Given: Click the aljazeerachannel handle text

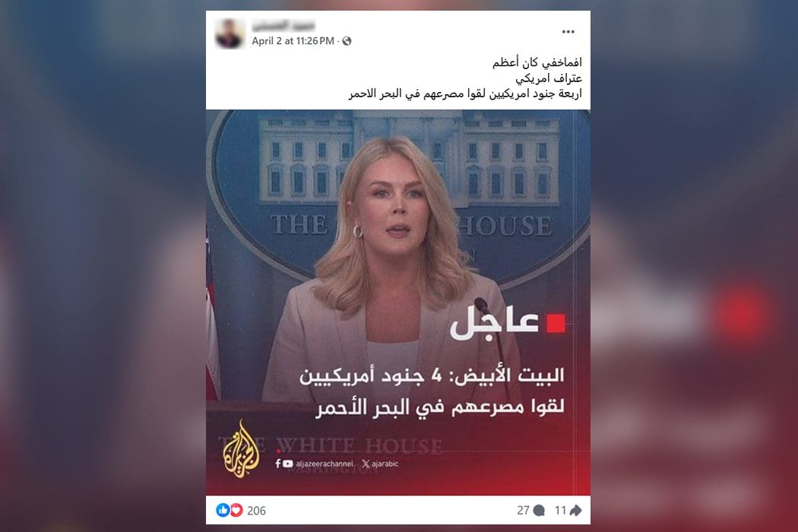Looking at the screenshot, I should pos(325,464).
